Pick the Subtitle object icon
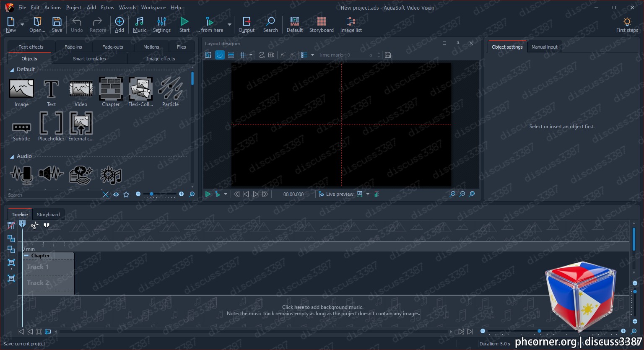644x350 pixels. pyautogui.click(x=21, y=127)
